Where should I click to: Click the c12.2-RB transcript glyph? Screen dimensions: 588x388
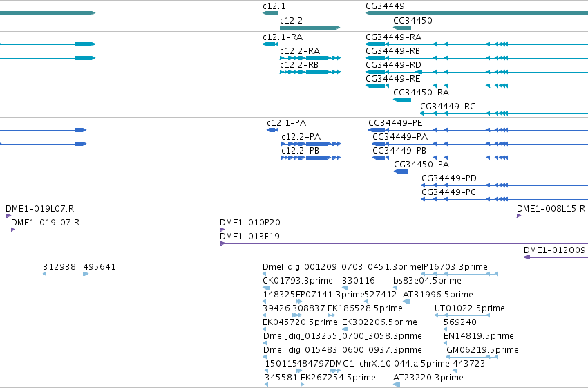[310, 72]
